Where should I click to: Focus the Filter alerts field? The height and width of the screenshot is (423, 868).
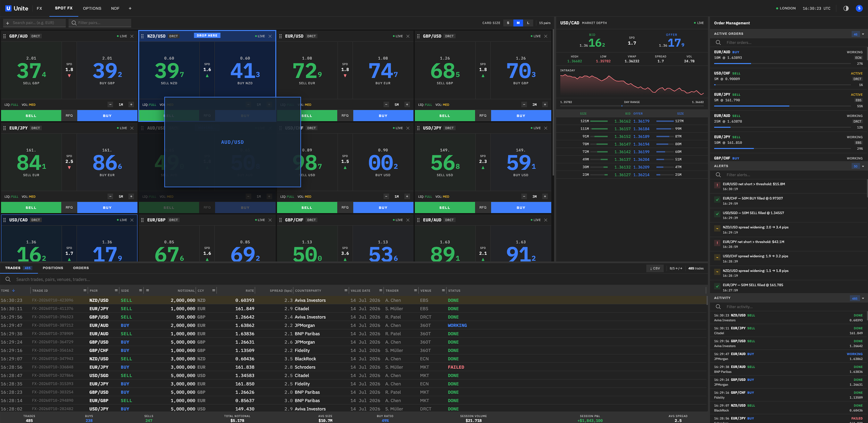tap(788, 175)
